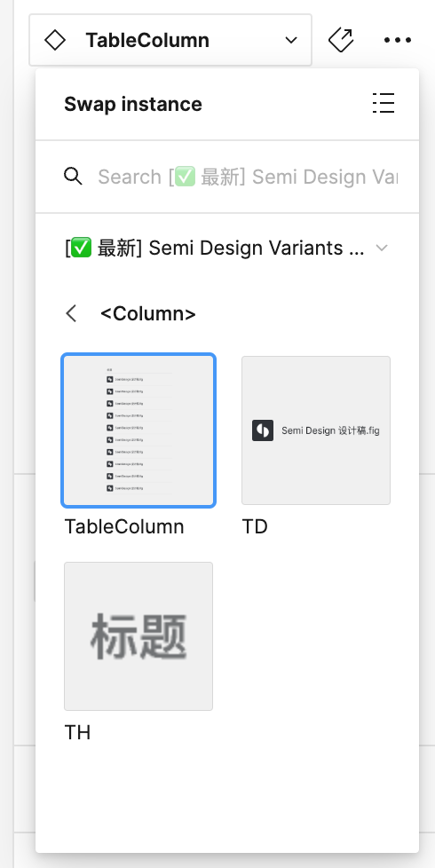Expand library list using the gray chevron
The height and width of the screenshot is (868, 435).
(x=382, y=248)
